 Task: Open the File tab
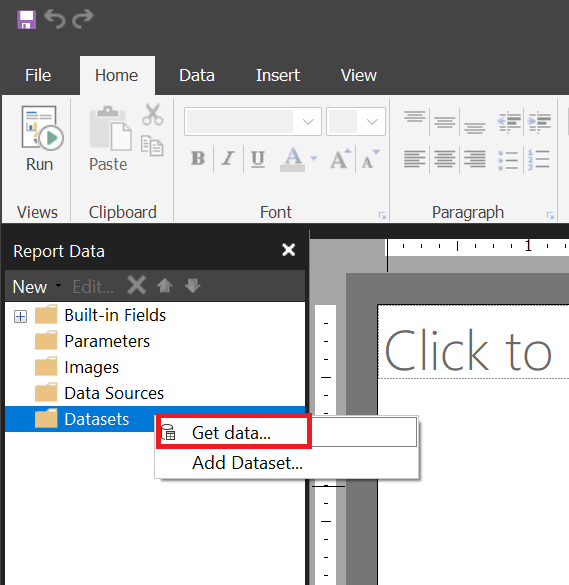pyautogui.click(x=38, y=75)
